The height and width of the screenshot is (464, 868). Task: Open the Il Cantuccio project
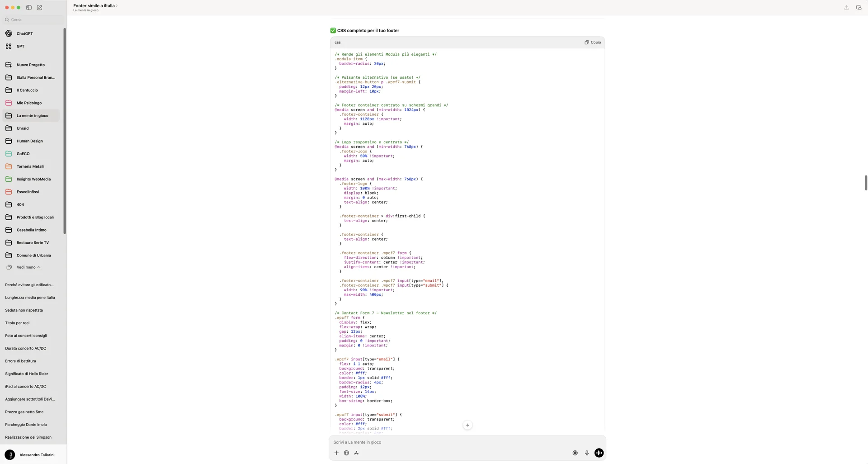coord(27,90)
